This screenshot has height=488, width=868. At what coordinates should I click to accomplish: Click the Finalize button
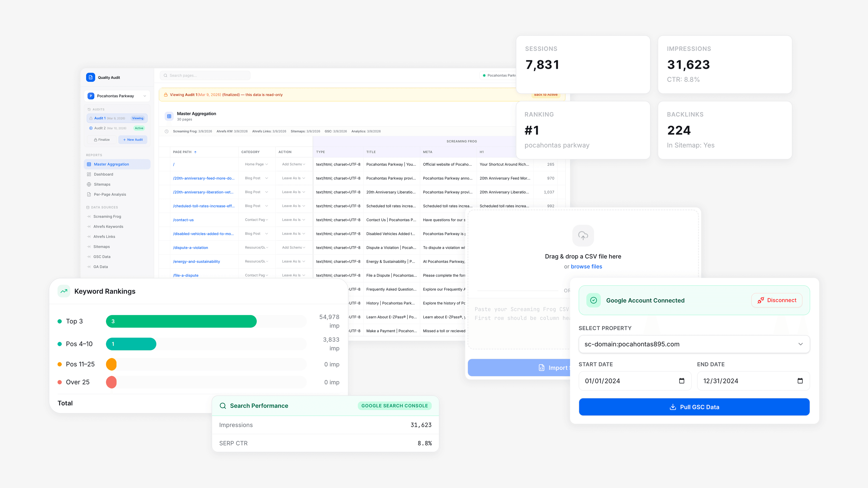tap(101, 140)
